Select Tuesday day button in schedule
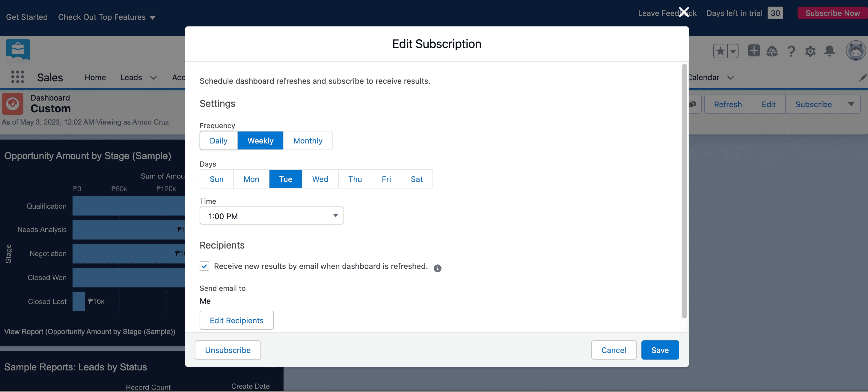Screen dimensions: 868x392 coord(286,179)
